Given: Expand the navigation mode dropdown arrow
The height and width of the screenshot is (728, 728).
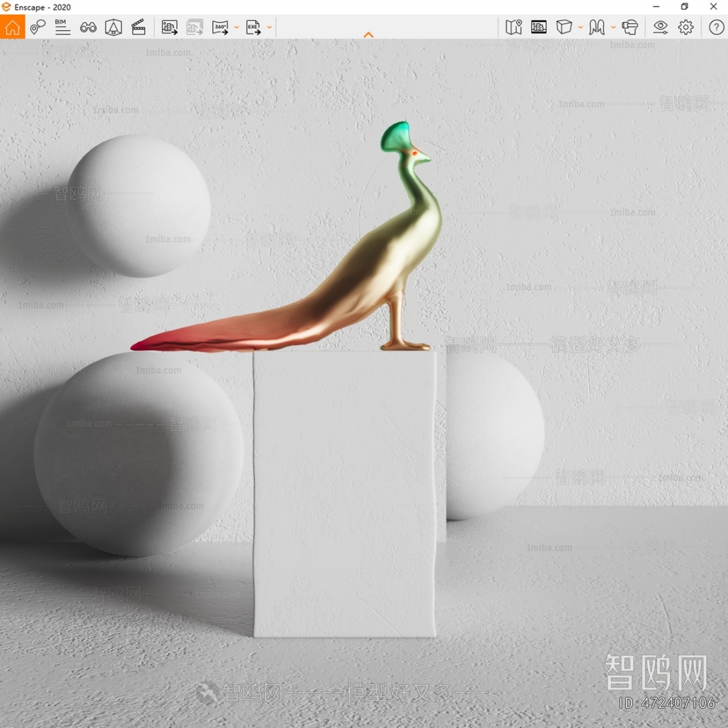Looking at the screenshot, I should pos(613,27).
